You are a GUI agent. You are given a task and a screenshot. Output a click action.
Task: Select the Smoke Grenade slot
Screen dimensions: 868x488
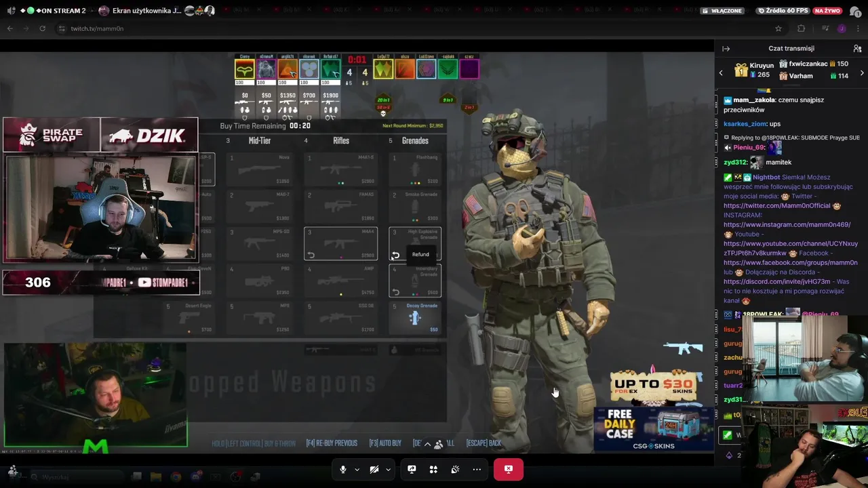[x=415, y=206]
